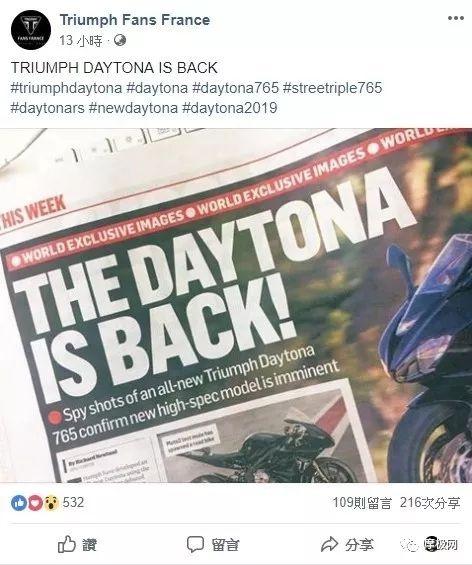This screenshot has height=565, width=472.
Task: View the 216 shares (216次分享)
Action: pos(430,503)
